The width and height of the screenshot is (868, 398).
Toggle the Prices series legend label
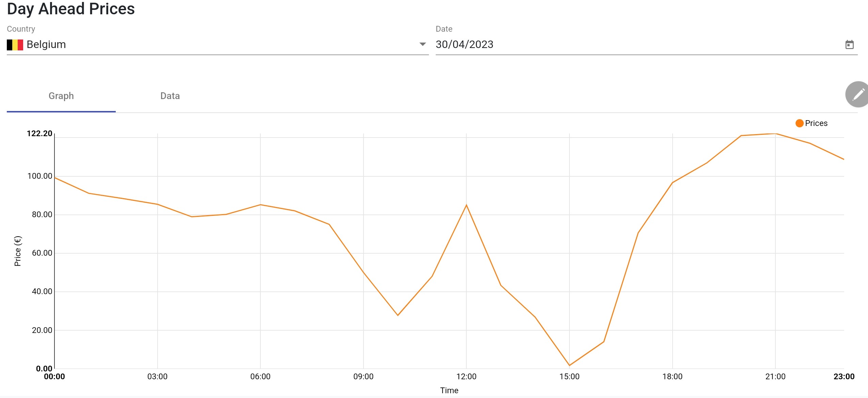point(816,123)
